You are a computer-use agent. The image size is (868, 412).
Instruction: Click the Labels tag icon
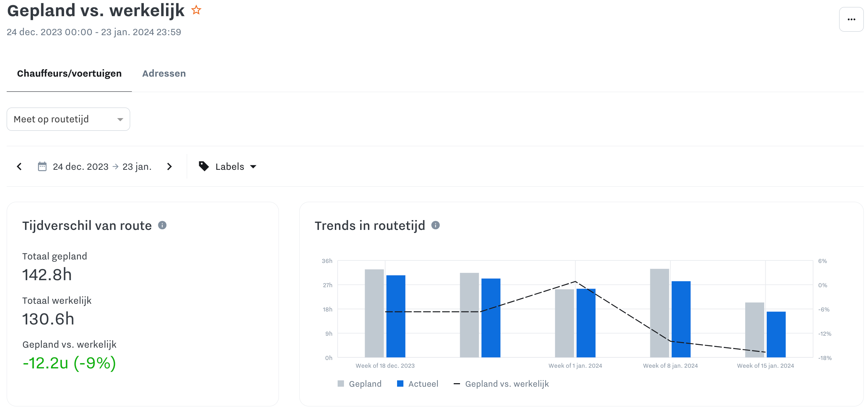[204, 166]
